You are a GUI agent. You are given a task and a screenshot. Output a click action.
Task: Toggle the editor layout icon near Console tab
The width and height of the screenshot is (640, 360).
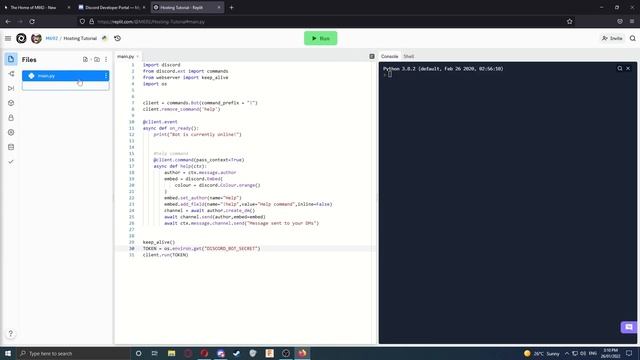372,56
